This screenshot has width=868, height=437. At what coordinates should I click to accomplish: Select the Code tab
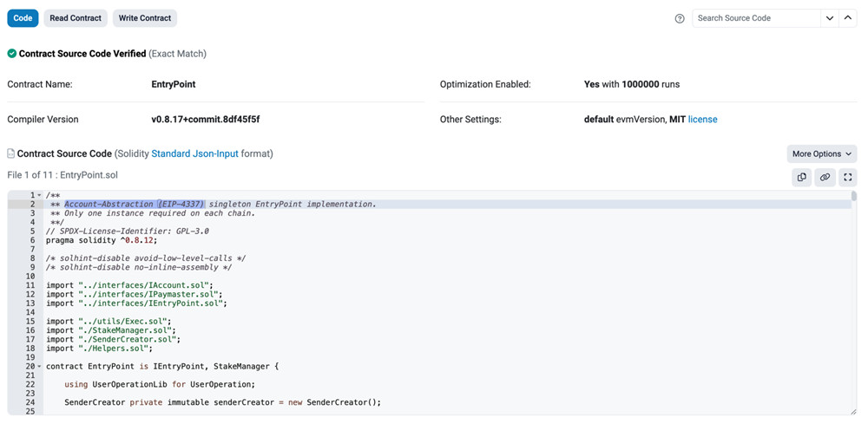[23, 17]
